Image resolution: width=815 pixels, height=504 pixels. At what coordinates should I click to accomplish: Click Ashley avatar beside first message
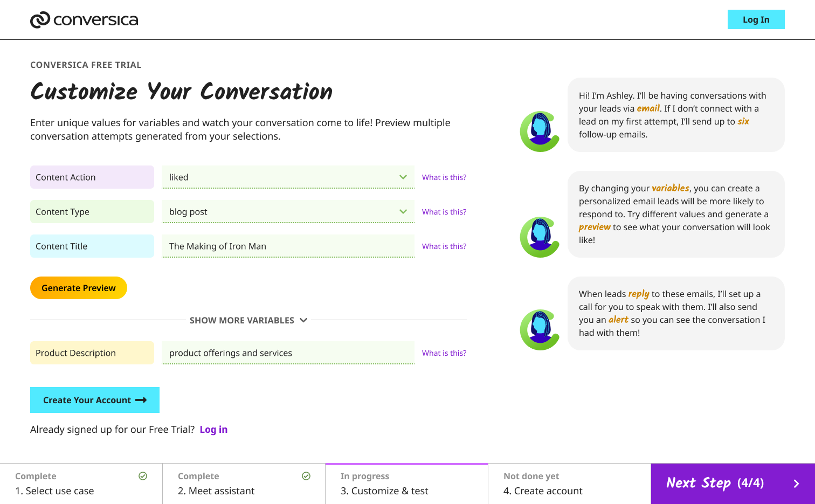pyautogui.click(x=540, y=132)
